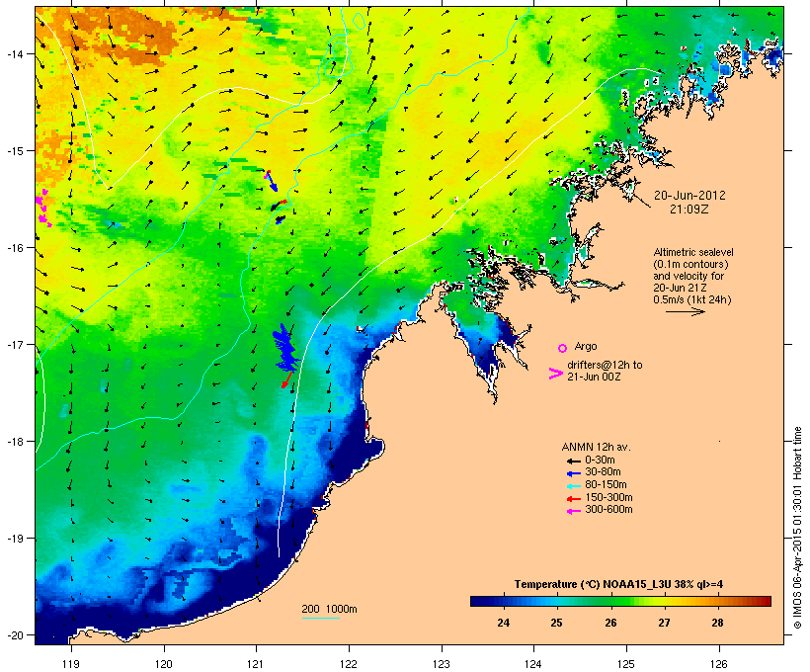Click the time label 21:09Z
Screen dimensions: 810x672
click(689, 210)
